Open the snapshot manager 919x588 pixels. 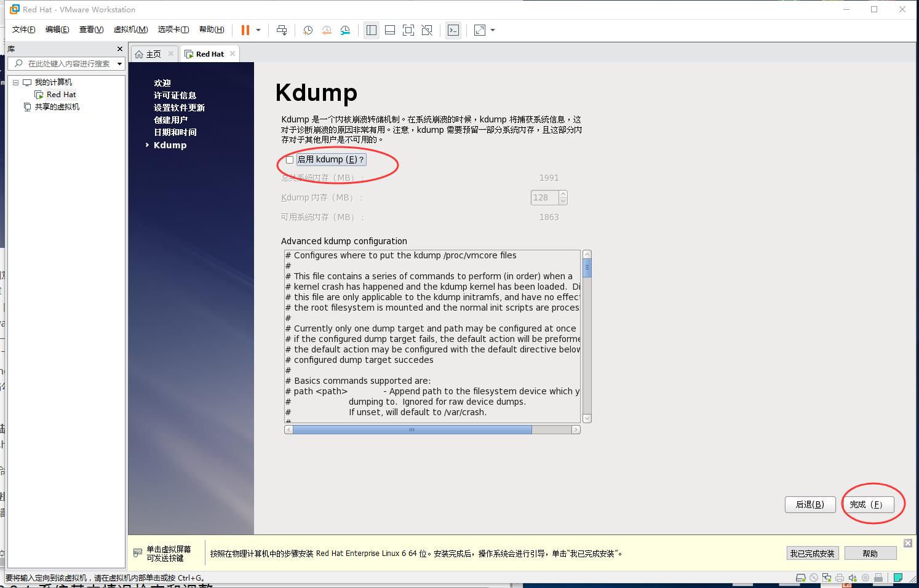pyautogui.click(x=345, y=30)
